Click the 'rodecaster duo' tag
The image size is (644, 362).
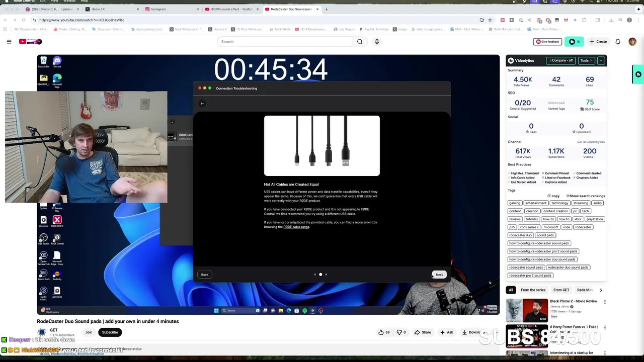click(520, 235)
